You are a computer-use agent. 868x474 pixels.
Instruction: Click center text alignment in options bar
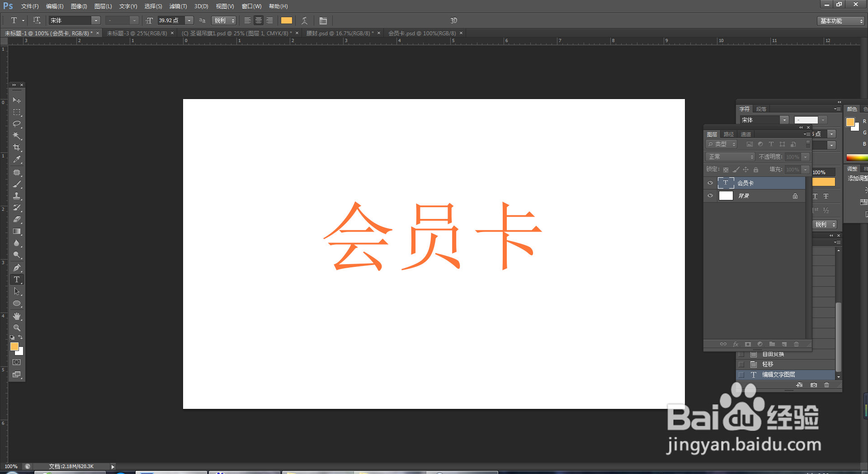258,20
